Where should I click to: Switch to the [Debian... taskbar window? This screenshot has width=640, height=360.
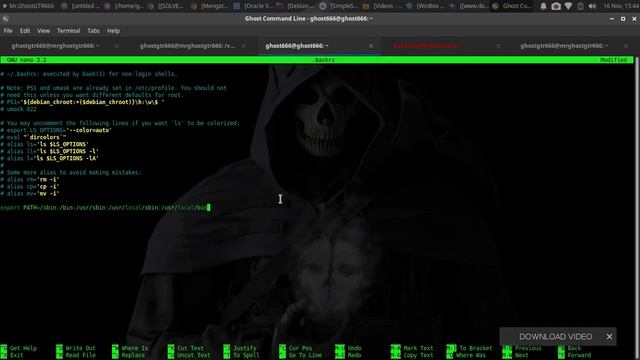[296, 6]
